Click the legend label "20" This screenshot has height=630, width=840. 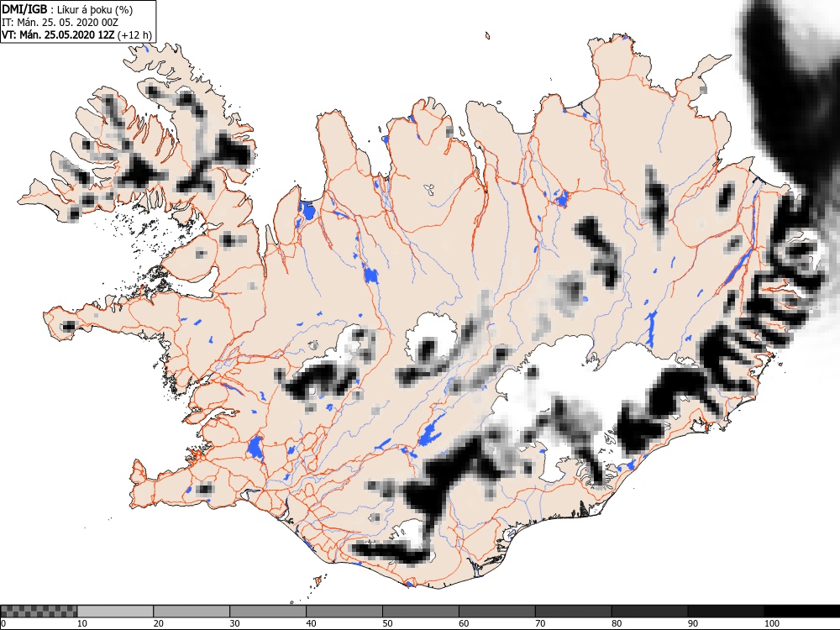(159, 623)
